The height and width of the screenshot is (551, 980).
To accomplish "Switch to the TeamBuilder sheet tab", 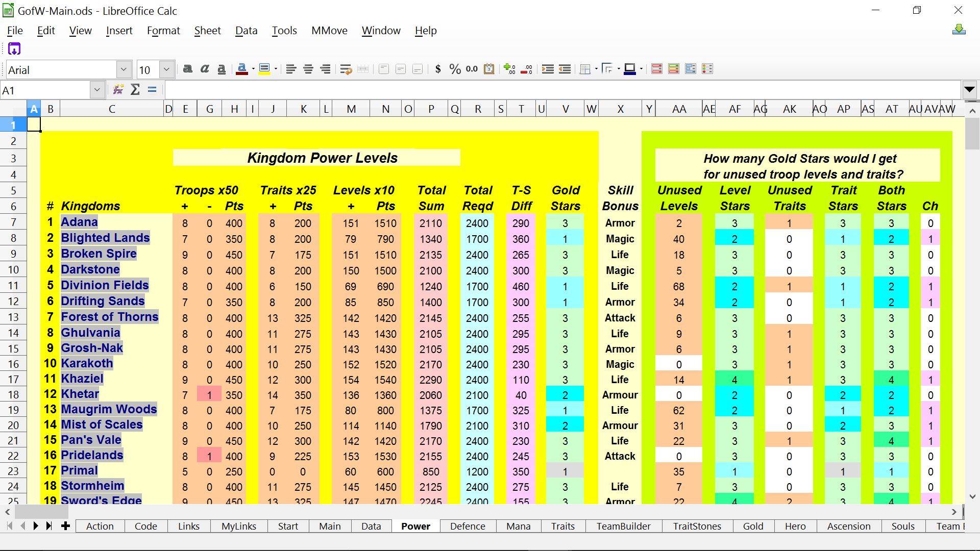I will pyautogui.click(x=623, y=526).
